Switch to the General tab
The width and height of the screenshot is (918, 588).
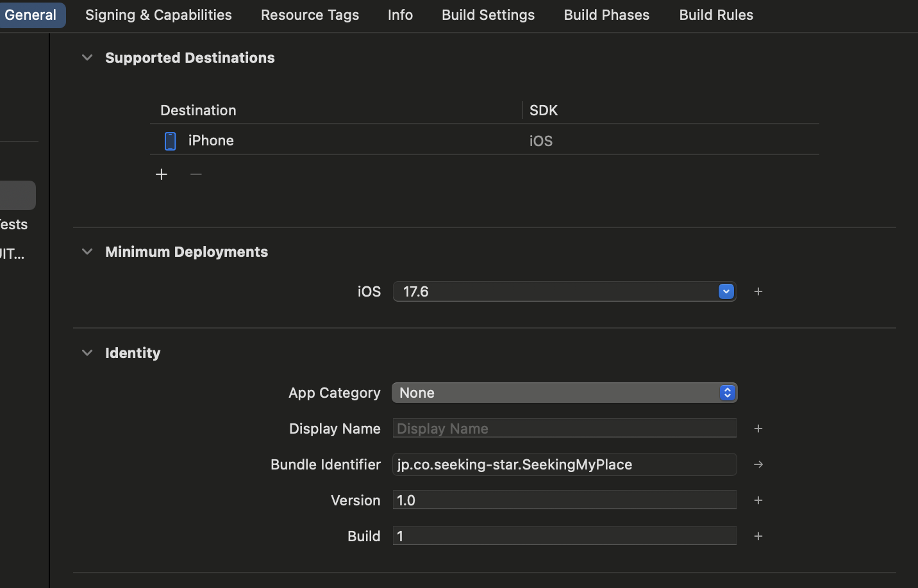point(30,15)
